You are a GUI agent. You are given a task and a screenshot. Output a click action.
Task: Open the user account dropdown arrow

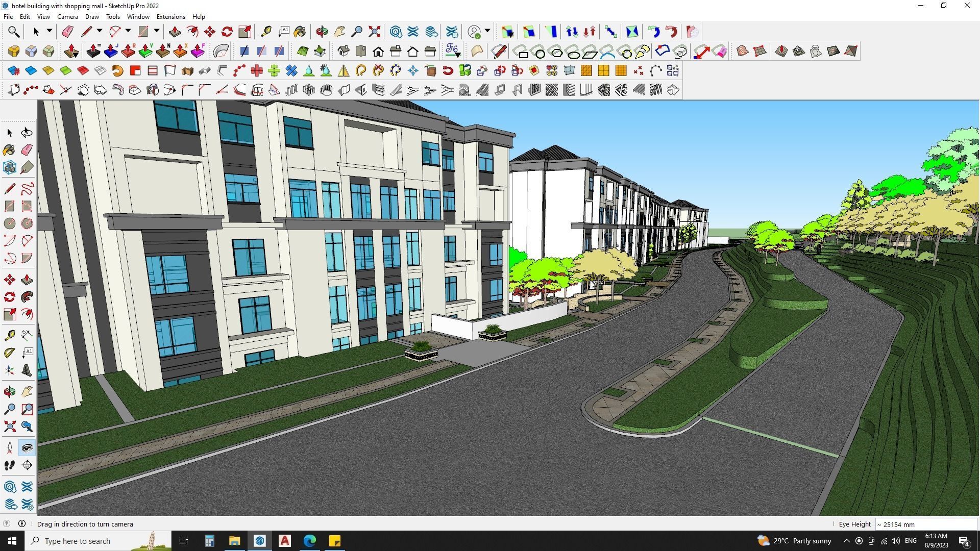[x=487, y=31]
